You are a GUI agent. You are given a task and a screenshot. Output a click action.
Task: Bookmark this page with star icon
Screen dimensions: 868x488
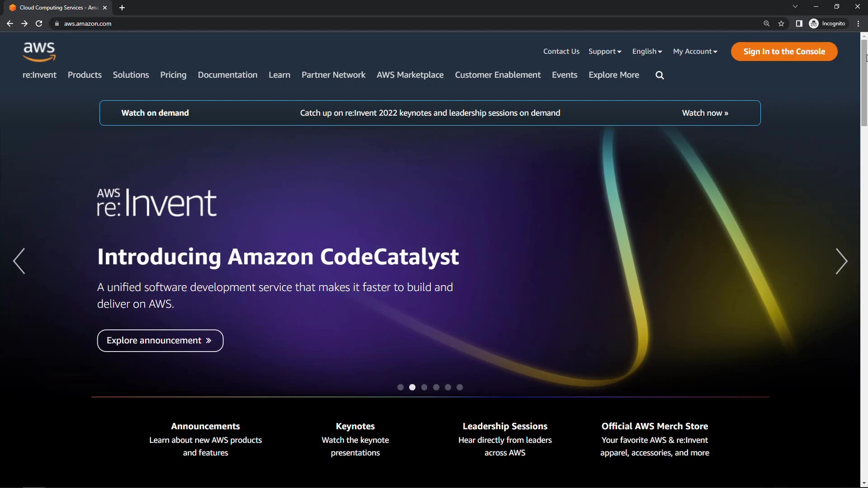point(781,23)
